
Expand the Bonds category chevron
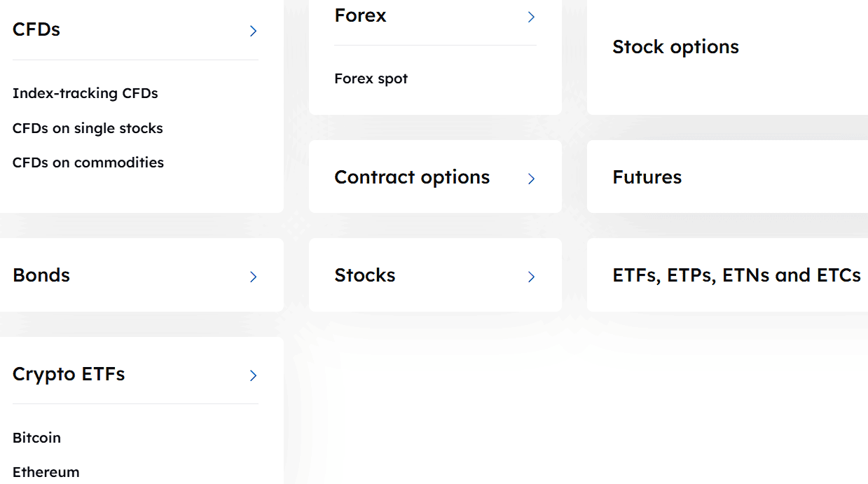(x=253, y=277)
